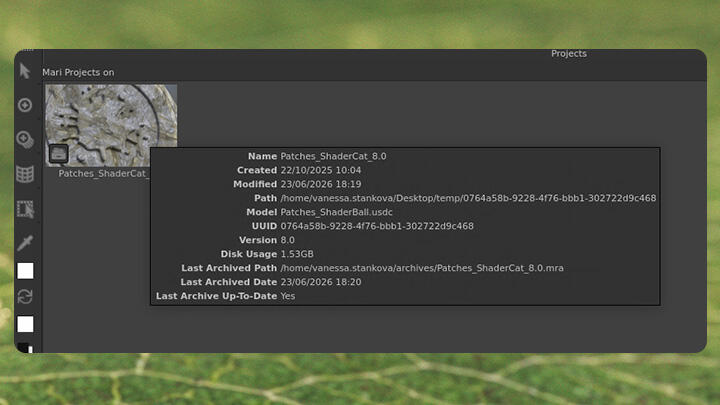Swap foreground and background colors
Screen dimensions: 720x405
[25, 297]
